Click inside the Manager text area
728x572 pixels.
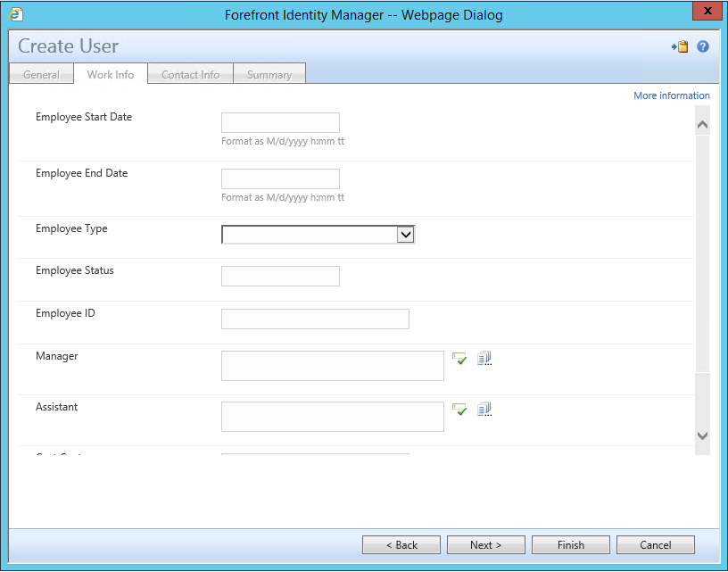[x=333, y=366]
